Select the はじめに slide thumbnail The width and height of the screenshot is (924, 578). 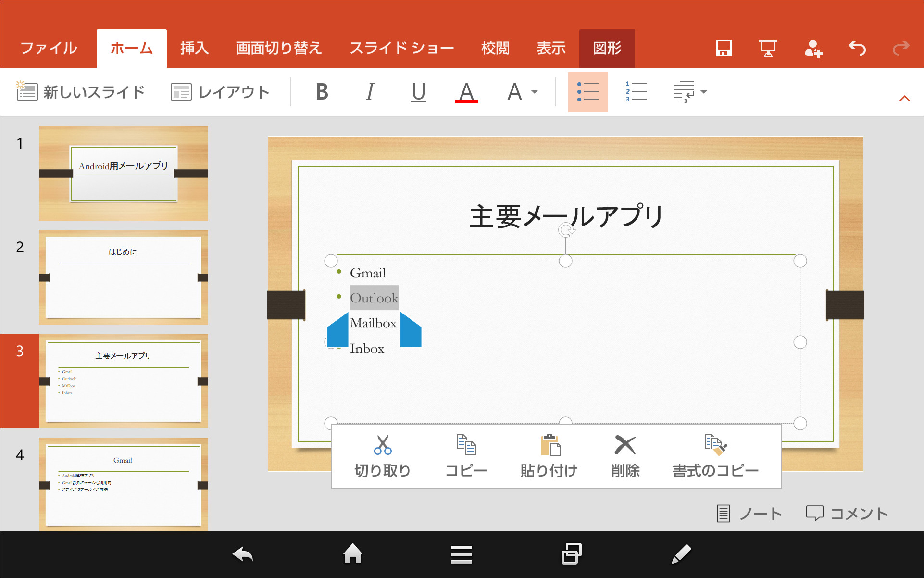[123, 277]
